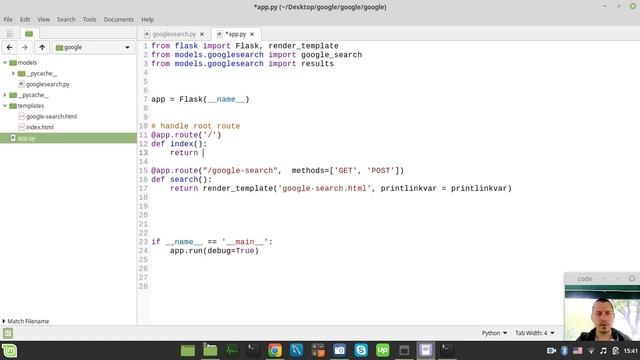Open the network tray icon
The height and width of the screenshot is (360, 640).
591,351
